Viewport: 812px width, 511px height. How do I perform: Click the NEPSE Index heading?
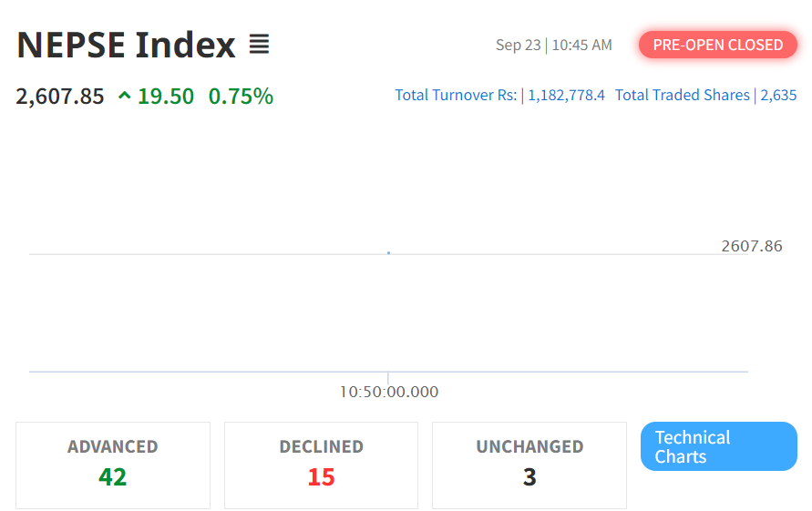point(126,45)
